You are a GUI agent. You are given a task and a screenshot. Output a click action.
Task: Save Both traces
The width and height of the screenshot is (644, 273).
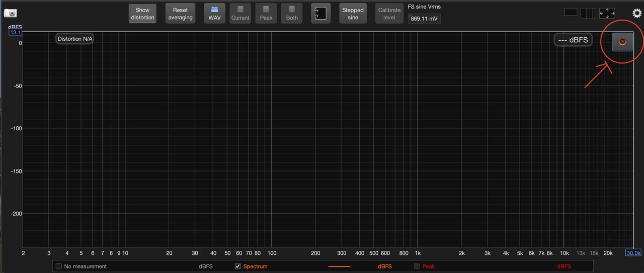pos(292,14)
